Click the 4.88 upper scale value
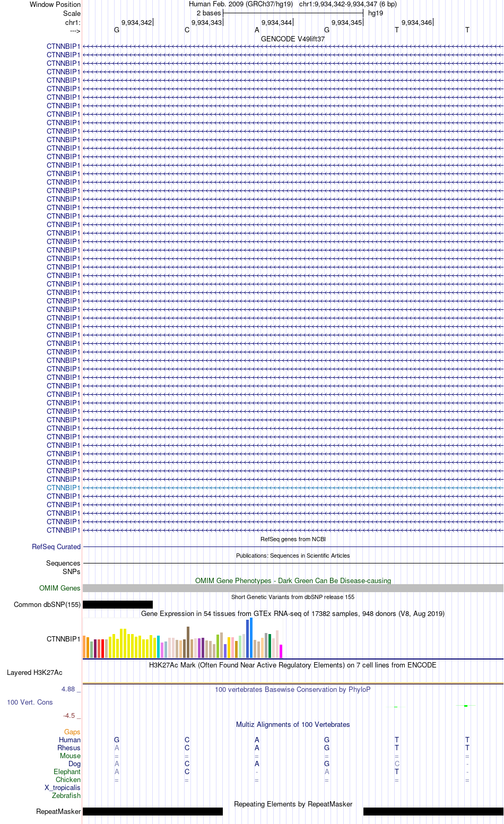 tap(68, 689)
